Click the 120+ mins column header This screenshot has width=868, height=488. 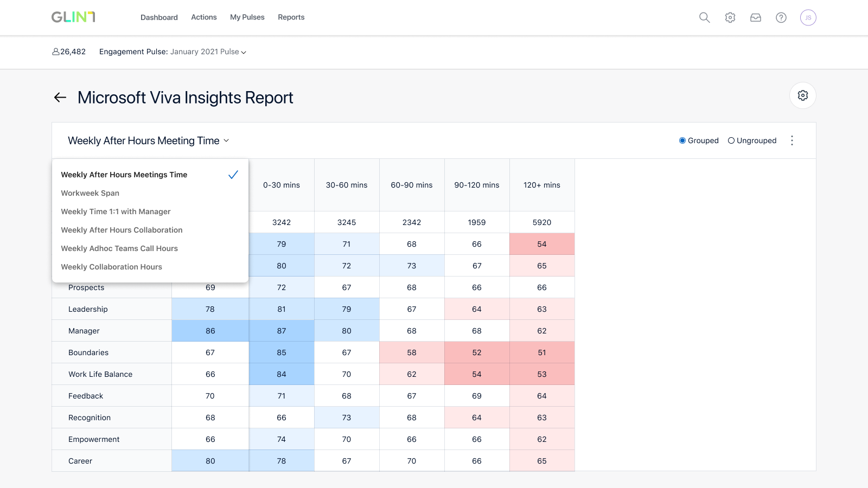(x=542, y=185)
